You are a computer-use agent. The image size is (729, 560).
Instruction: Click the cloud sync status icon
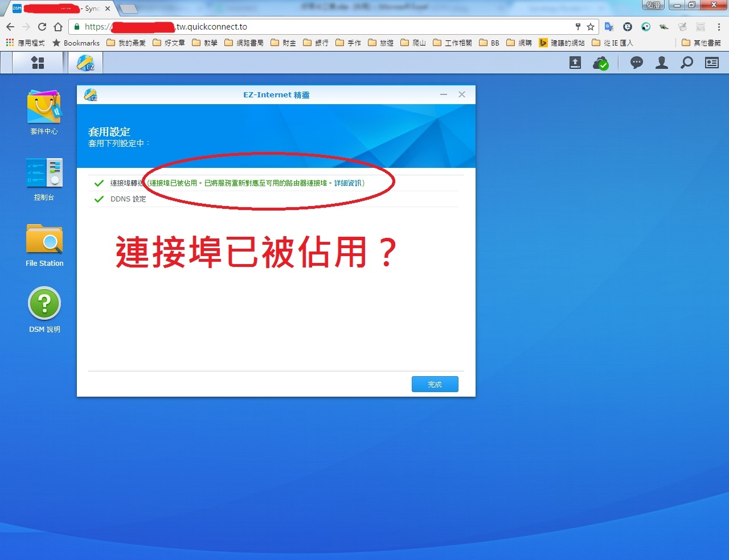point(600,63)
